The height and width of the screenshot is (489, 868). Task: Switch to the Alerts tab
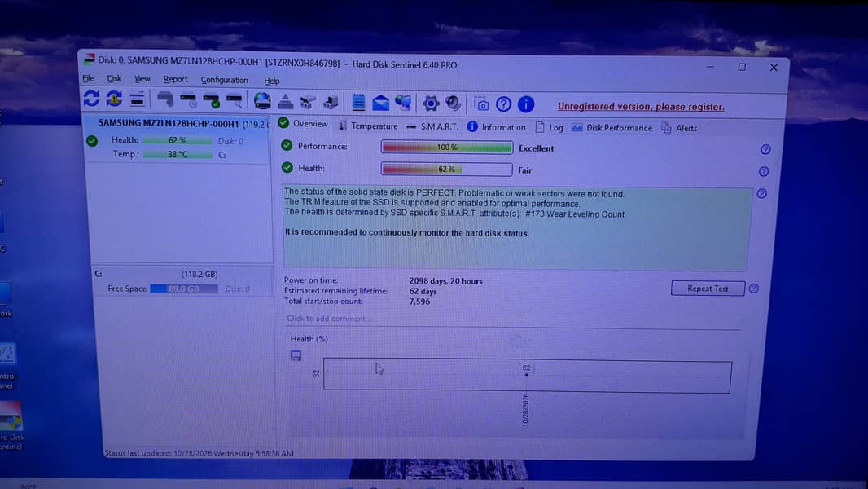coord(679,128)
